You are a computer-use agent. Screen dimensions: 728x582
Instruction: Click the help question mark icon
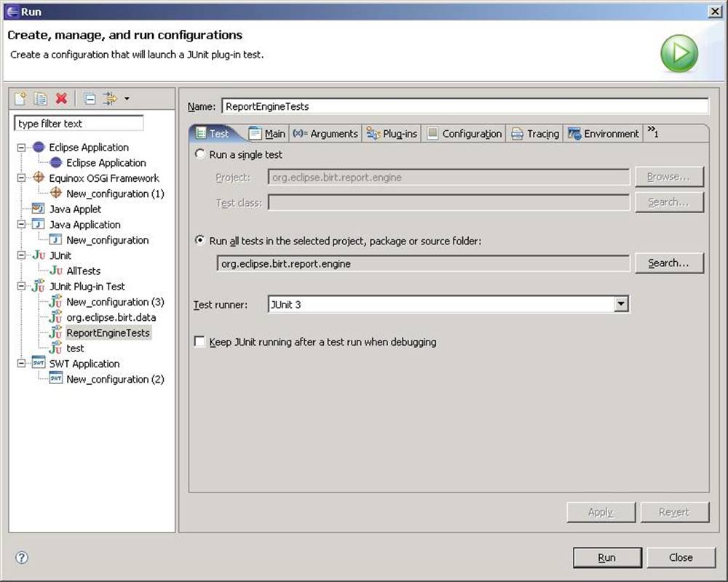pos(22,557)
